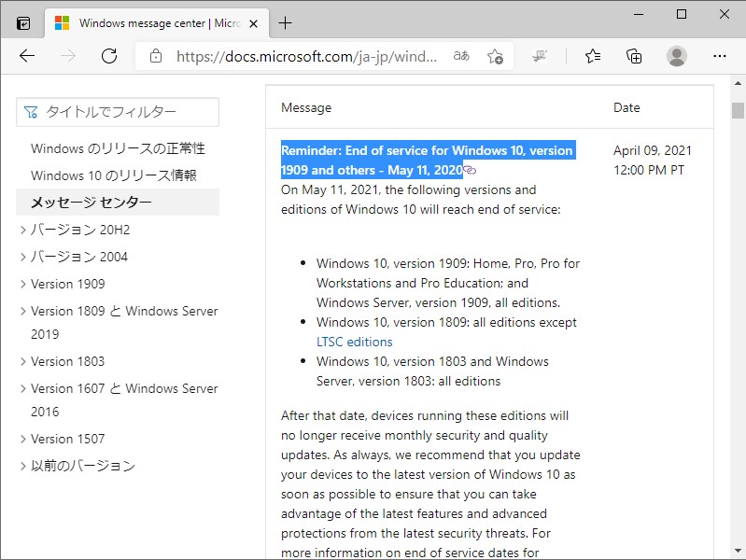746x560 pixels.
Task: Open the translate page icon
Action: tap(461, 56)
